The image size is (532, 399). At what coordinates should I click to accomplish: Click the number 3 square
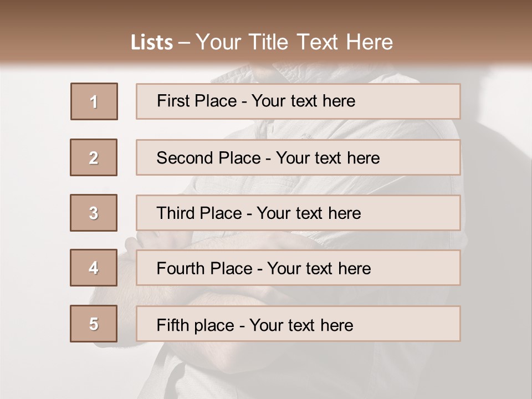94,213
